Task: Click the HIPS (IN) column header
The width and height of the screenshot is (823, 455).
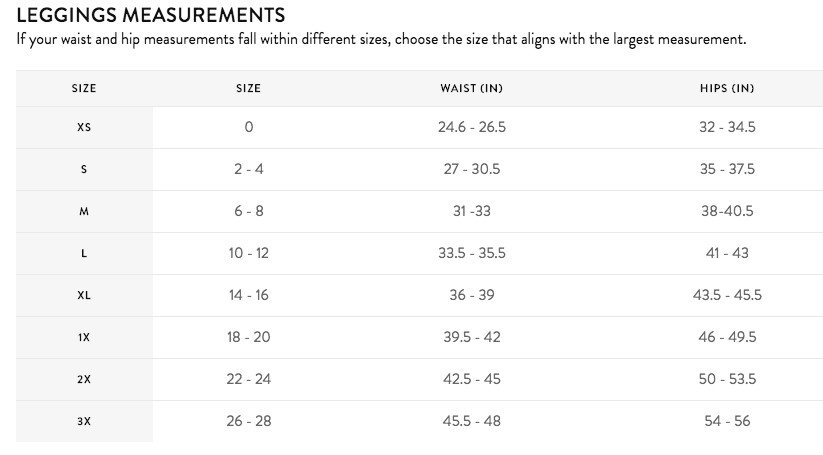Action: click(x=727, y=88)
